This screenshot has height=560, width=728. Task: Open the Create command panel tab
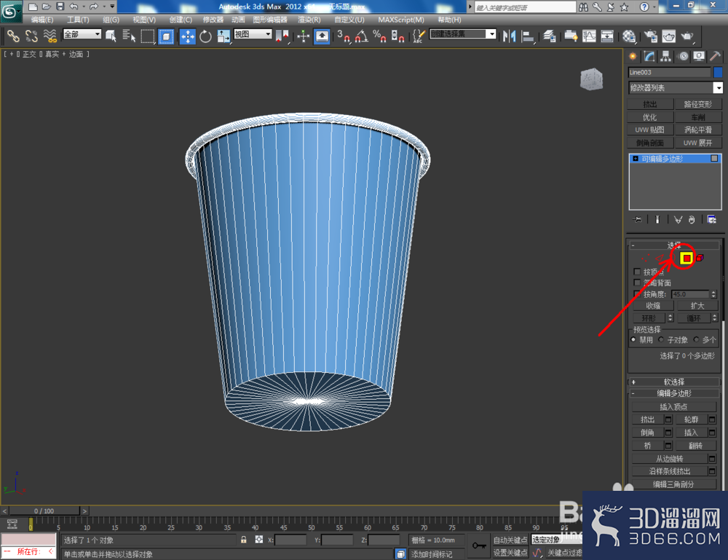click(633, 57)
